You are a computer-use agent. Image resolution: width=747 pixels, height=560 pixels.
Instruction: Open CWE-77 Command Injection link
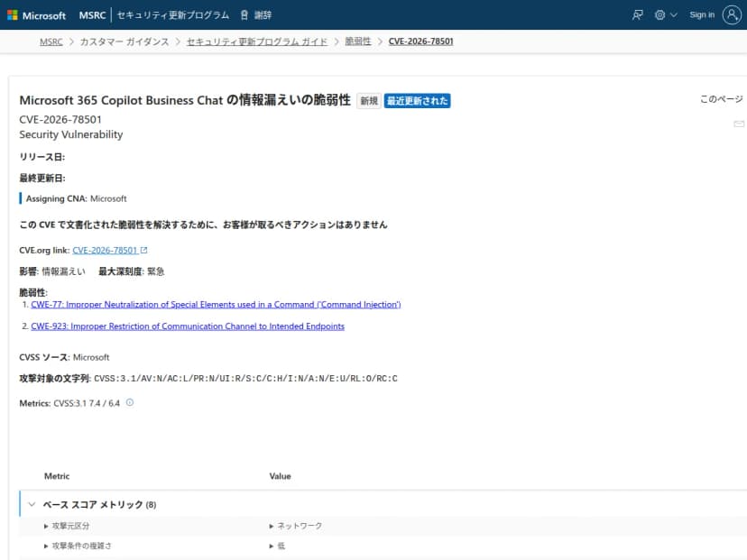pyautogui.click(x=216, y=305)
